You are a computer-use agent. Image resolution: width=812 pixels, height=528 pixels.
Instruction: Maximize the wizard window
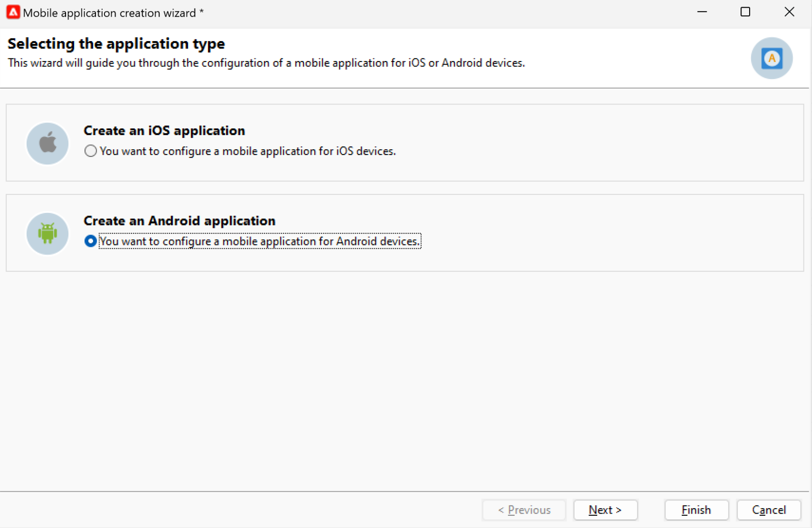click(745, 12)
